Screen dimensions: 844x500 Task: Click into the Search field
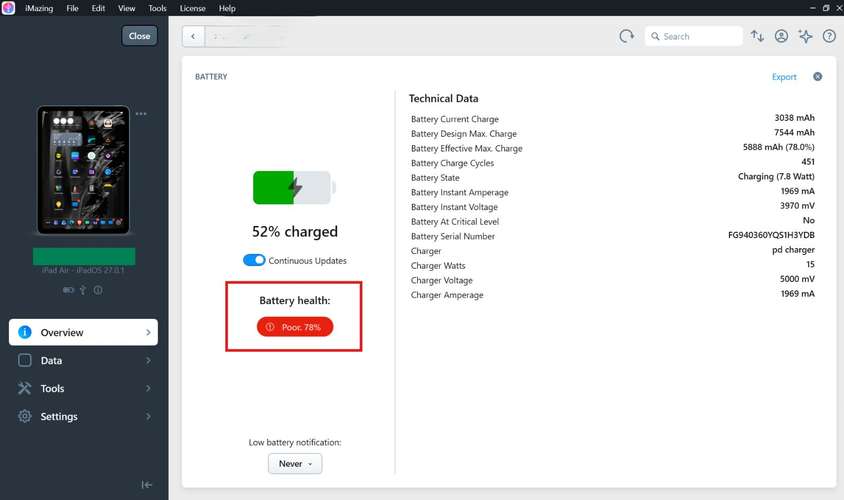(x=694, y=37)
